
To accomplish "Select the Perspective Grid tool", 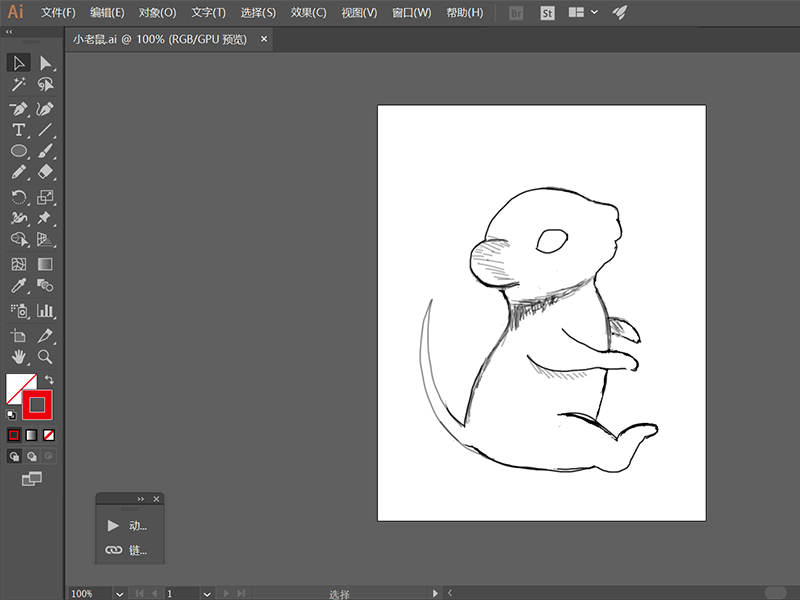I will (x=45, y=239).
